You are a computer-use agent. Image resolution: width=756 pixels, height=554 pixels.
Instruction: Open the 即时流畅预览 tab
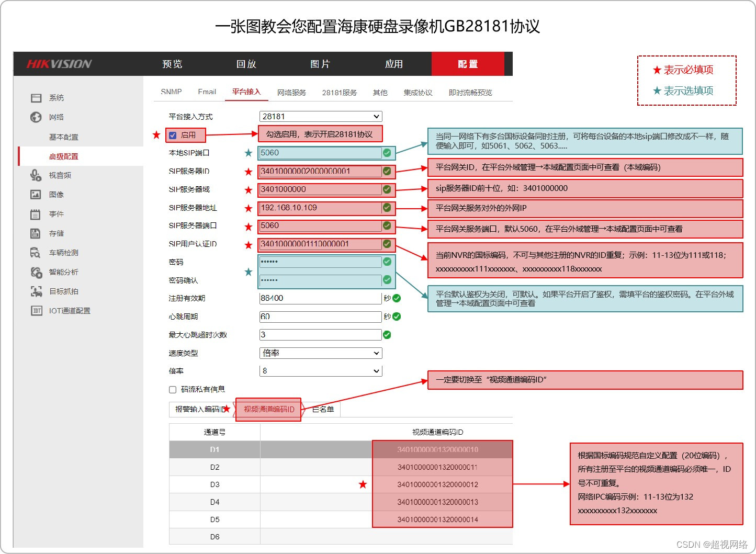pos(470,93)
